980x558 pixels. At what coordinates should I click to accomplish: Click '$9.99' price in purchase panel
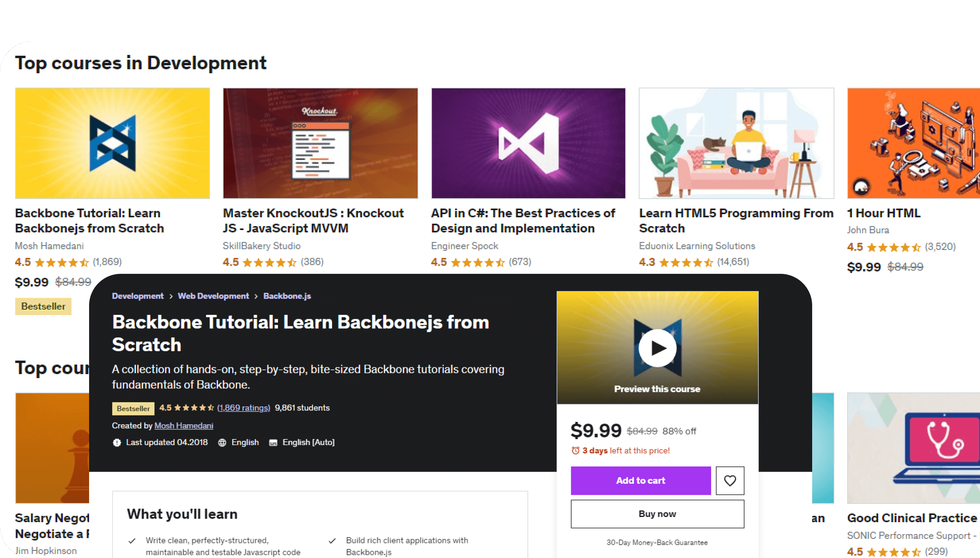pos(596,431)
